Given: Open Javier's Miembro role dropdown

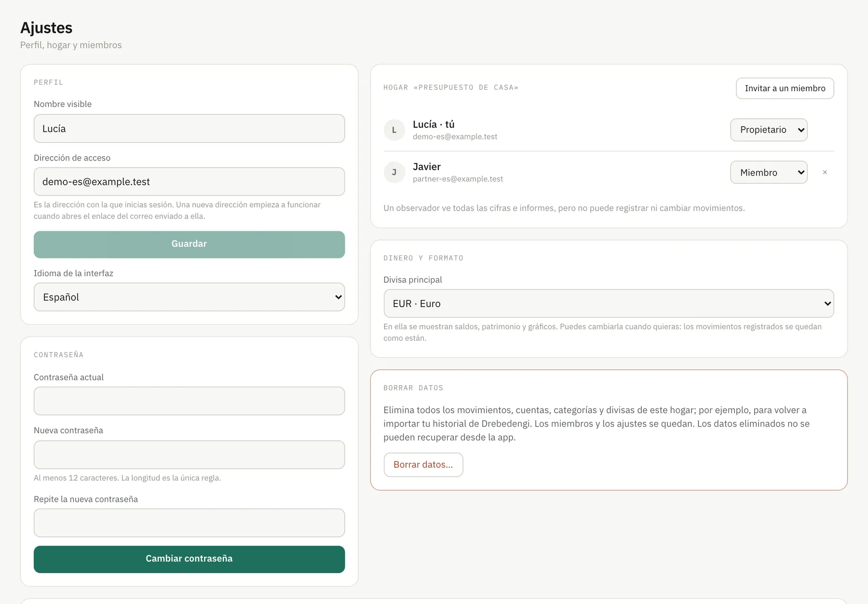Looking at the screenshot, I should click(769, 172).
